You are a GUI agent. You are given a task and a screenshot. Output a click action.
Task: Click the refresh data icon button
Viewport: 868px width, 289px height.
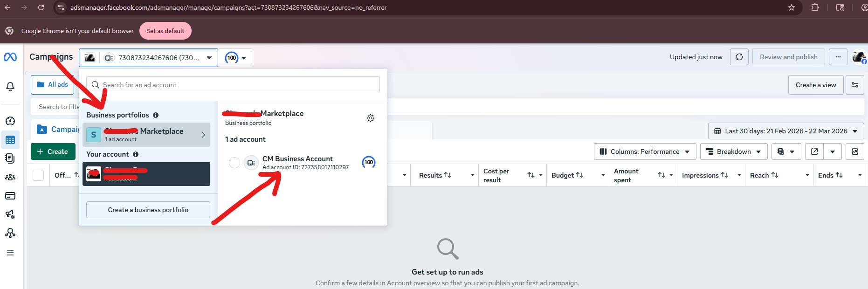tap(739, 57)
